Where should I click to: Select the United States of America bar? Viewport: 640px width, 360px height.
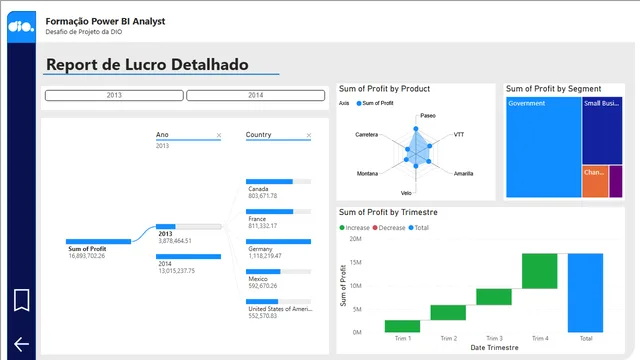278,302
